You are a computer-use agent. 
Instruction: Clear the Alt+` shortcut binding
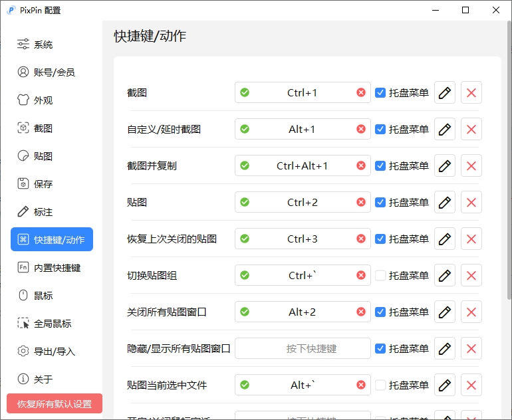click(x=361, y=385)
